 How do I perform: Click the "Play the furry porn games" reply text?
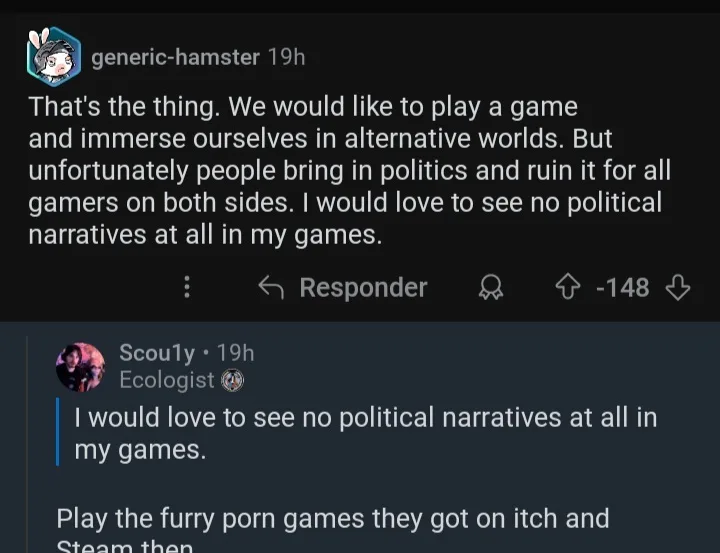[332, 519]
